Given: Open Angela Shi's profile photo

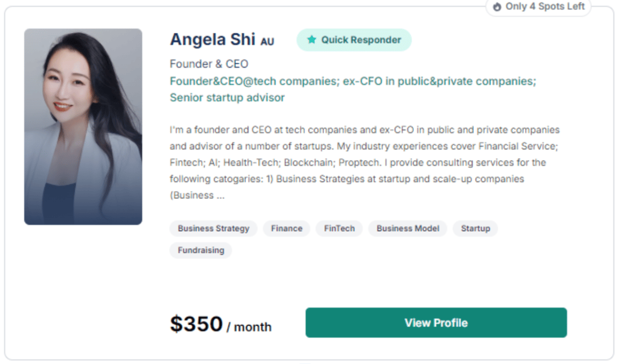Looking at the screenshot, I should [83, 127].
